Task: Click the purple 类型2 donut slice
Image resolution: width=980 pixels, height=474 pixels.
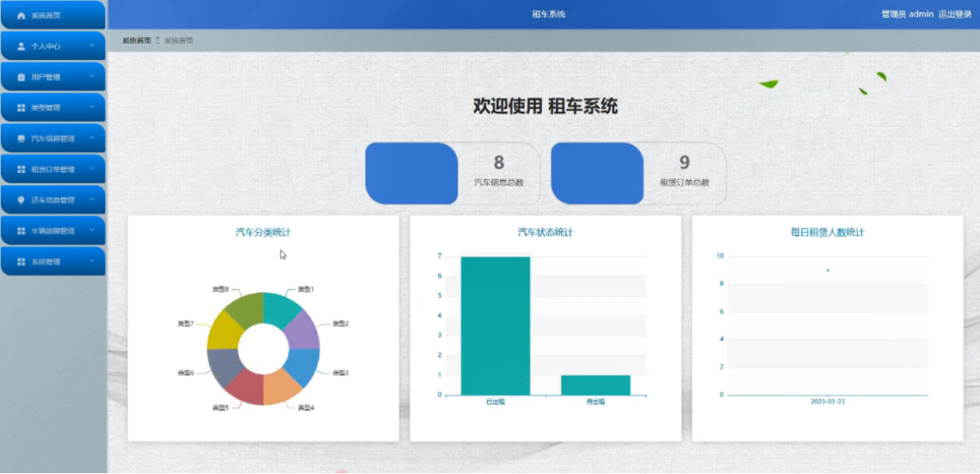Action: (303, 330)
